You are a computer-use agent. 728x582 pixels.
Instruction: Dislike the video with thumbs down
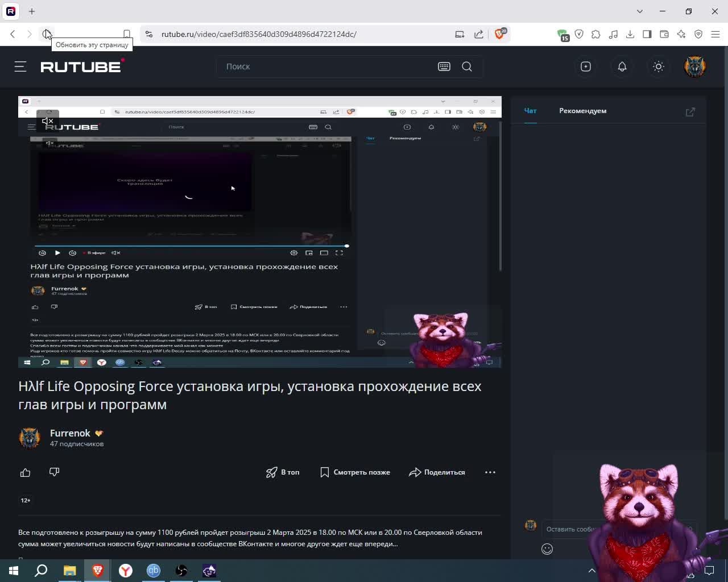[x=54, y=472]
